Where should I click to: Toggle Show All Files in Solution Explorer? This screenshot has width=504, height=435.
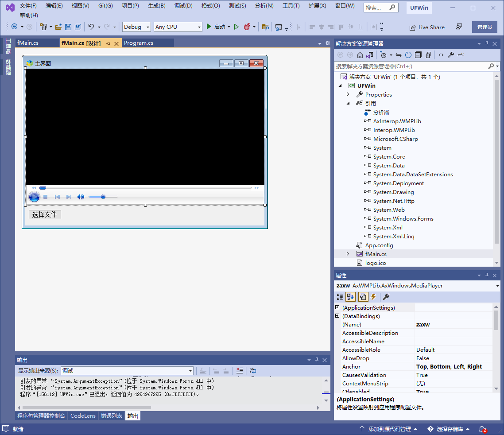click(427, 55)
